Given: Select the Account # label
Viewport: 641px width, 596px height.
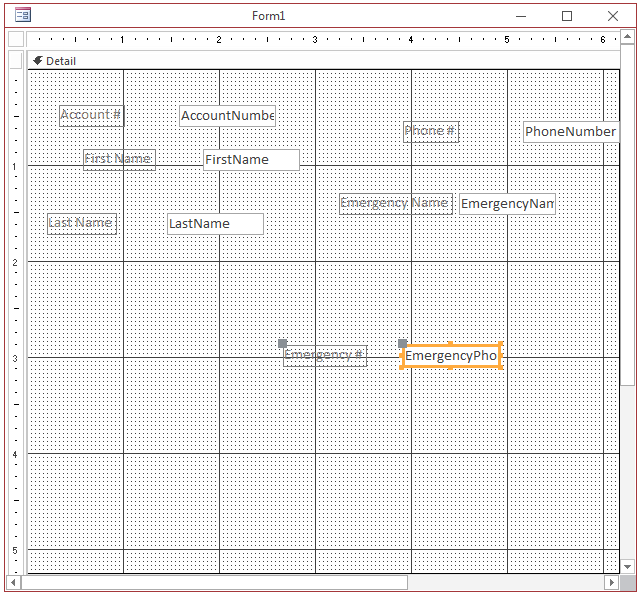Looking at the screenshot, I should (92, 116).
